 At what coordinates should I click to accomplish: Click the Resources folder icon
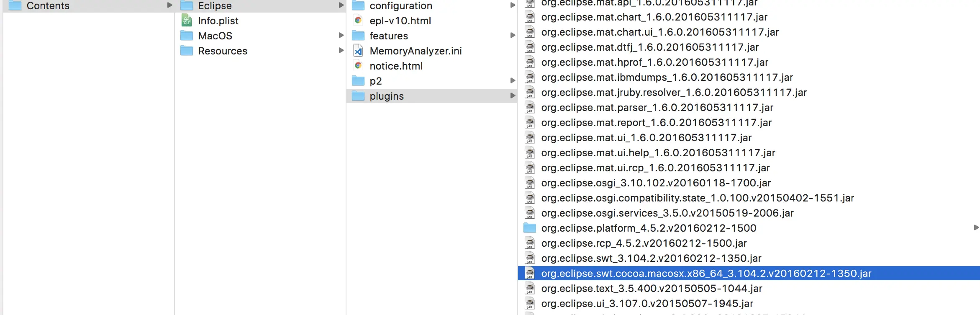click(x=187, y=50)
